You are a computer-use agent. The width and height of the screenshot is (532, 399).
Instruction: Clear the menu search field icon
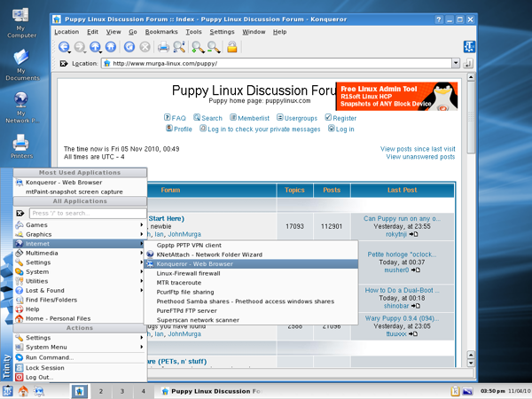(x=20, y=213)
